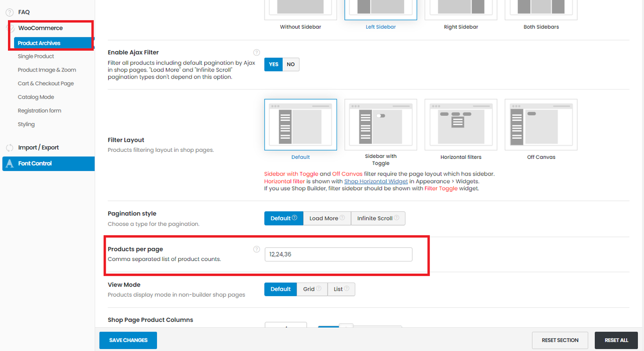Show help icon on Load More
This screenshot has height=351, width=644.
[x=342, y=218]
